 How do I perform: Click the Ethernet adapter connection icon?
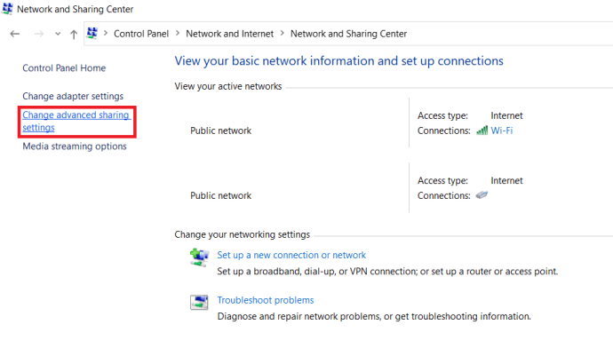pyautogui.click(x=482, y=195)
